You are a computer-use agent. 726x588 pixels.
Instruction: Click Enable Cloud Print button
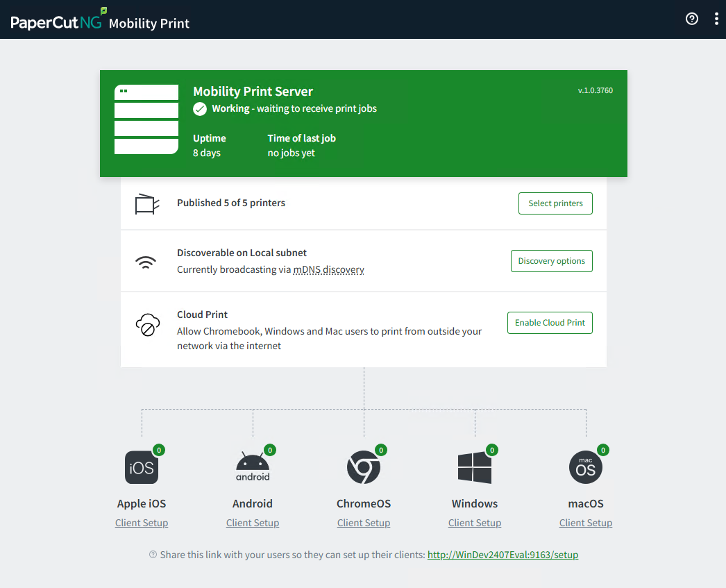click(x=550, y=323)
